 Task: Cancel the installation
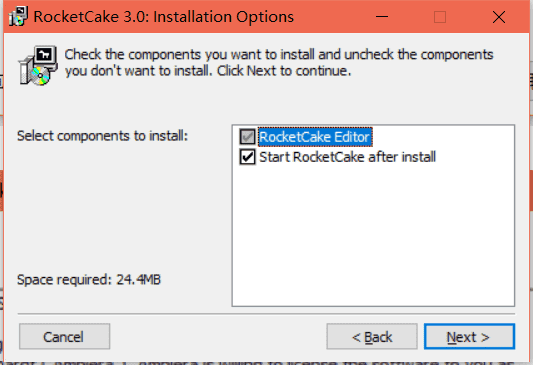[x=65, y=336]
